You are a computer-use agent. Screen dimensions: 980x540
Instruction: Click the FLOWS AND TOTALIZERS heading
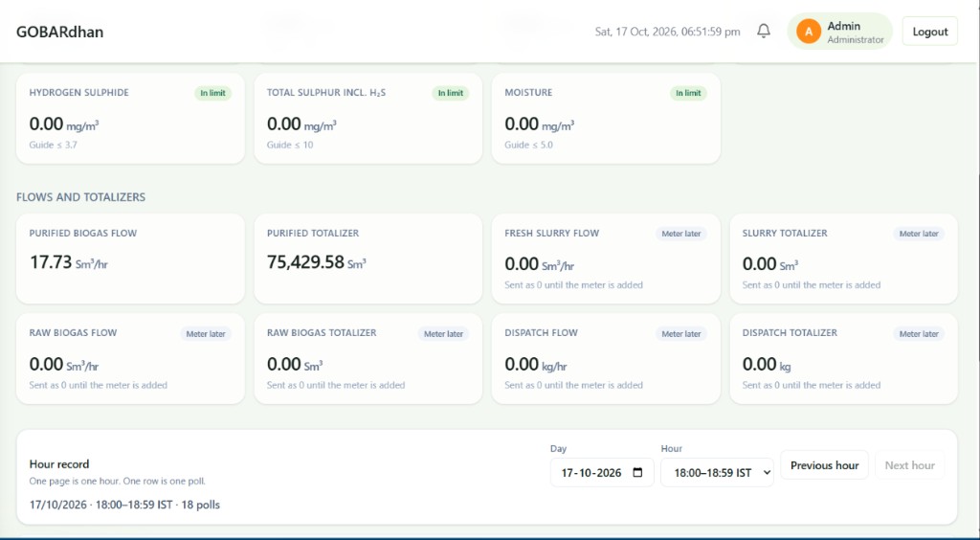click(80, 197)
